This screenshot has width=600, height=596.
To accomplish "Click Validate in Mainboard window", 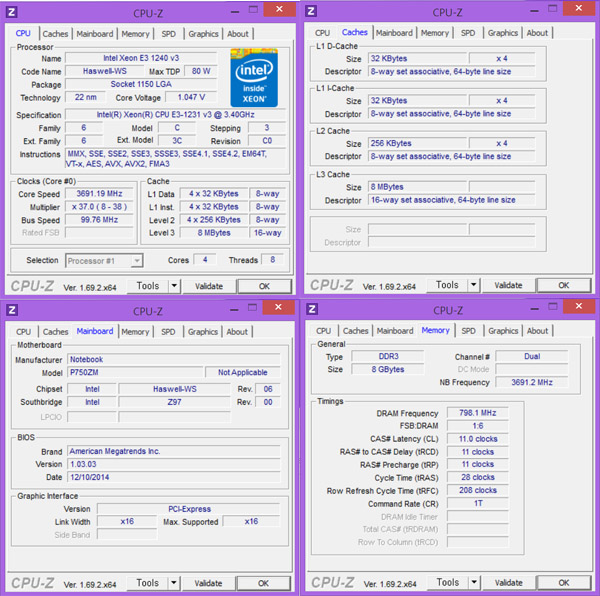I will [x=208, y=583].
